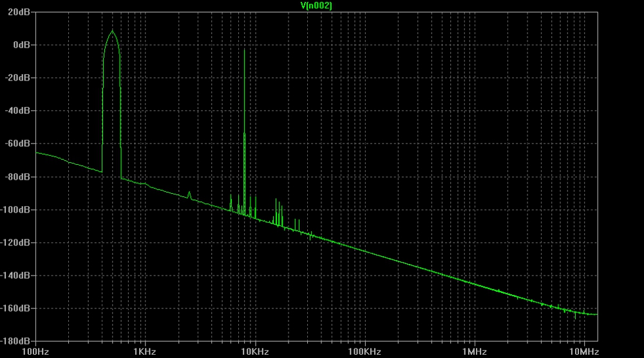Click the V(n002) trace label

[x=317, y=5]
